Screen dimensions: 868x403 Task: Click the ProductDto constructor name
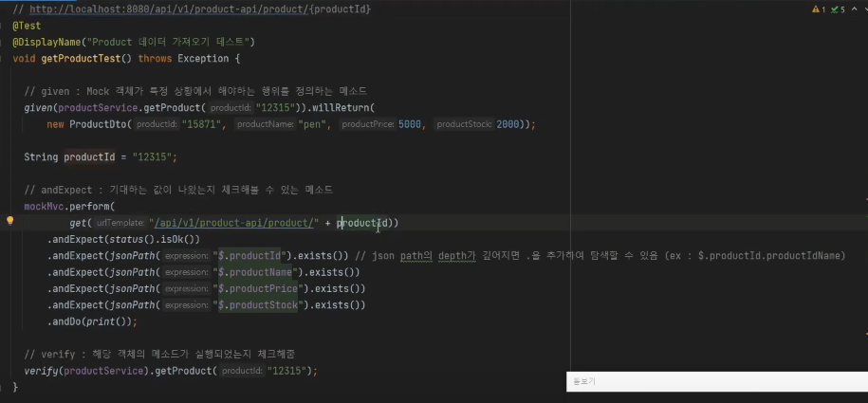click(98, 124)
